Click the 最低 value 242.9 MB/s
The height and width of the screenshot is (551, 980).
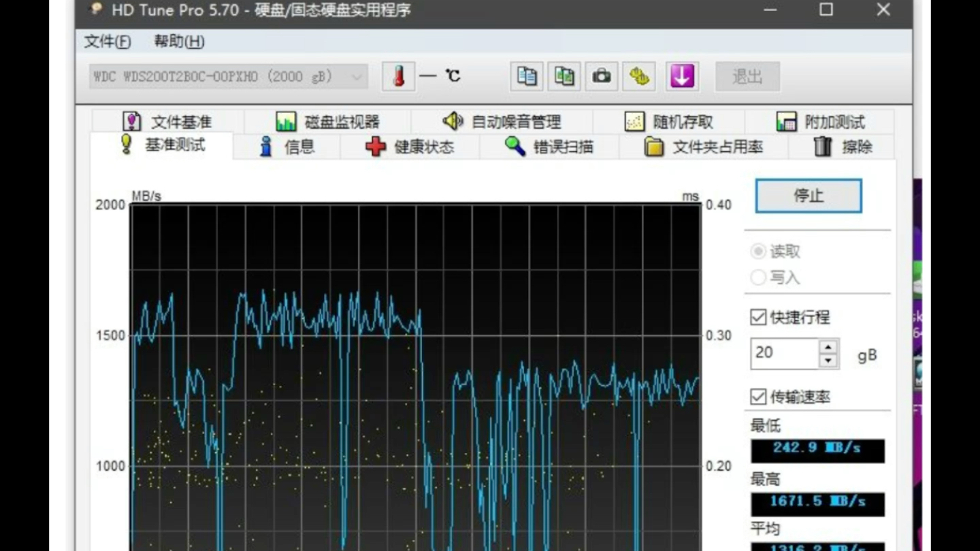pyautogui.click(x=817, y=450)
